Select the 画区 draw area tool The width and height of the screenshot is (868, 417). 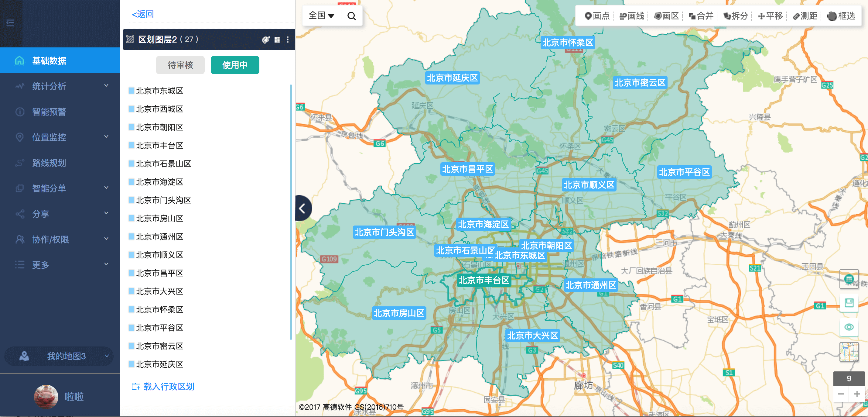pos(666,16)
